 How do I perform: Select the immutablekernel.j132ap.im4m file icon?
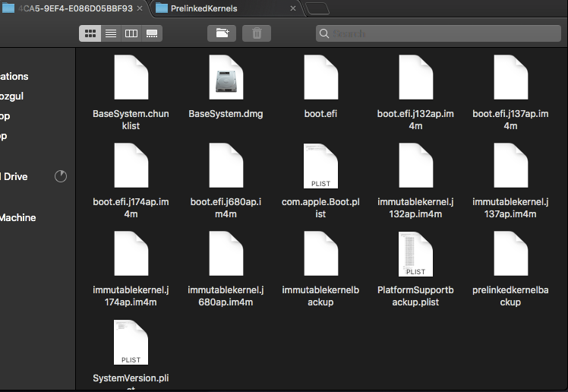click(416, 165)
